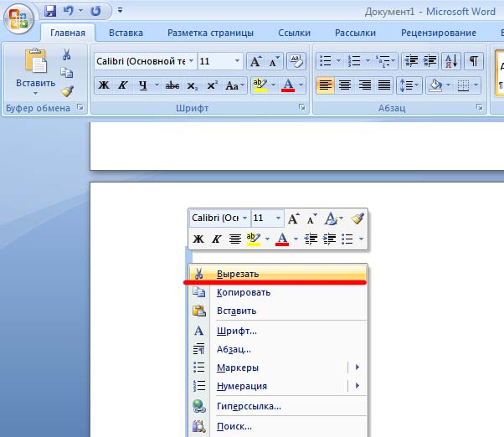Open the Рассылки ribbon tab
504x437 pixels.
click(355, 33)
